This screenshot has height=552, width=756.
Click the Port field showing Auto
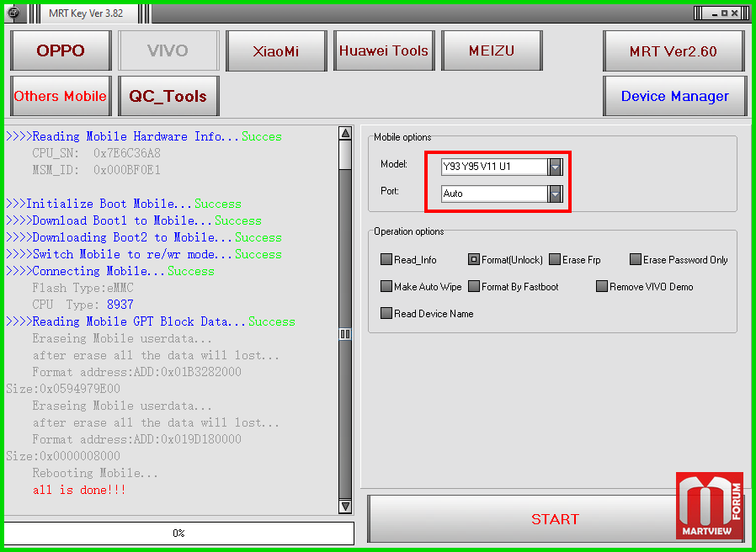click(x=495, y=194)
